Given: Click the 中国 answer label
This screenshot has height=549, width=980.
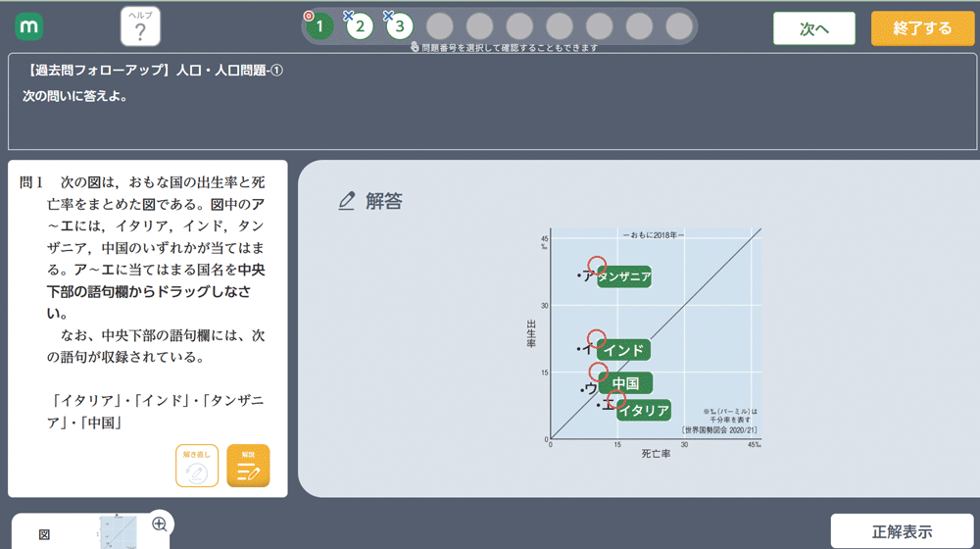Looking at the screenshot, I should click(625, 383).
